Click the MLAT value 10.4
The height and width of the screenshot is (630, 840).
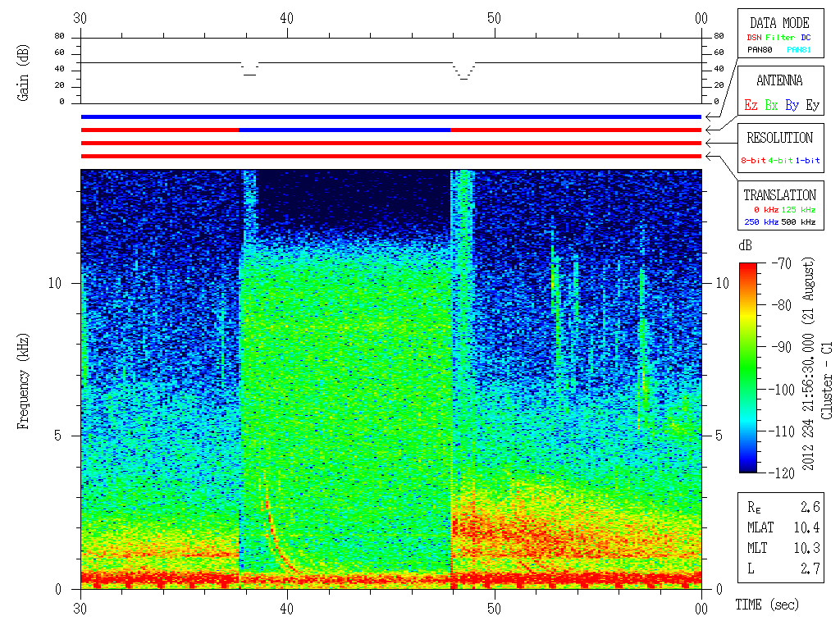[x=807, y=527]
